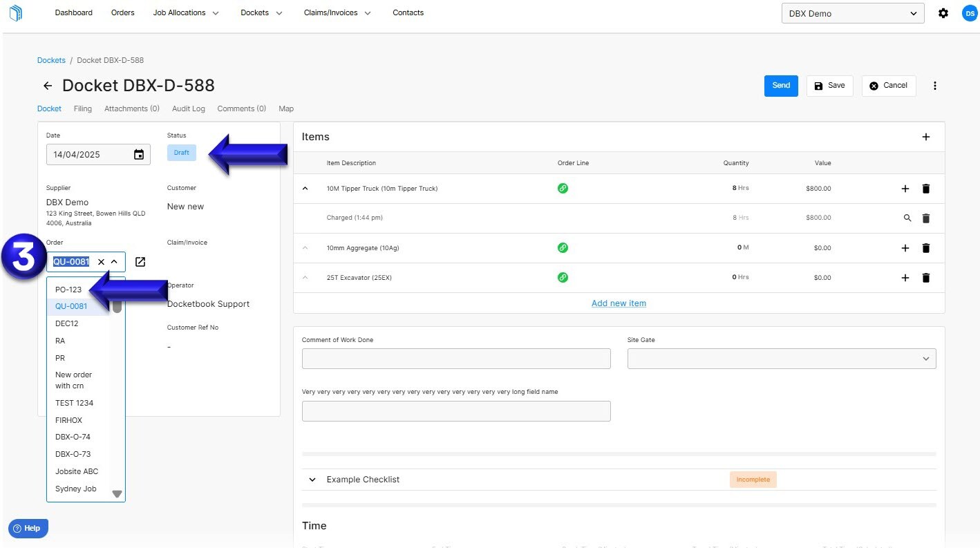Expand the 25T Excavator row

[305, 278]
